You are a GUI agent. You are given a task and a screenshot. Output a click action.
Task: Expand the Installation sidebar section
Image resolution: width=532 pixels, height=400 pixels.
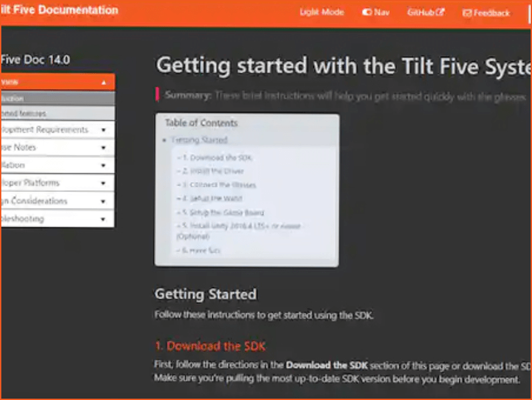[58, 165]
